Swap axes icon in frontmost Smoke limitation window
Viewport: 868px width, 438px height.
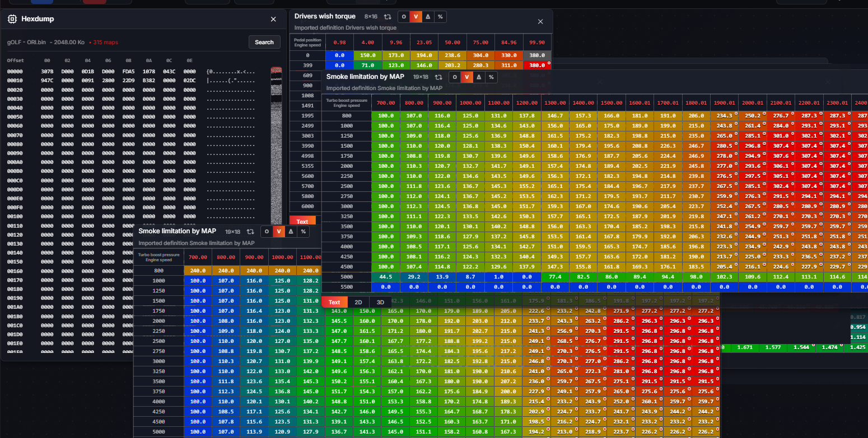[x=250, y=232]
